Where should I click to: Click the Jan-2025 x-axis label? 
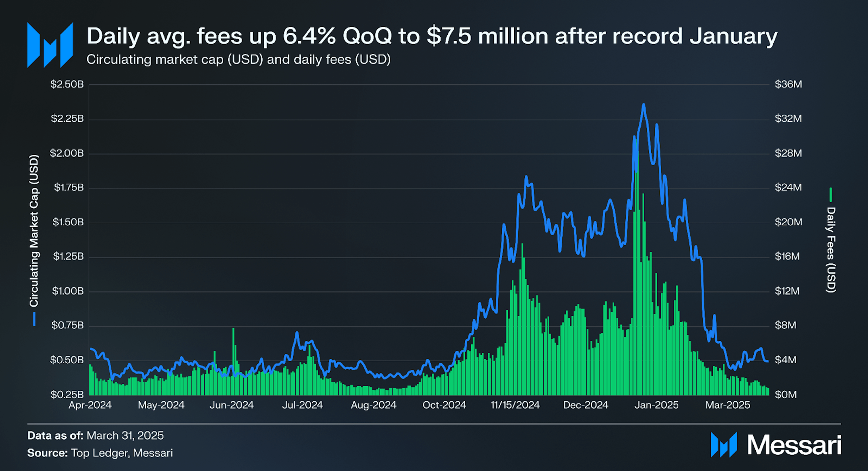pyautogui.click(x=656, y=405)
